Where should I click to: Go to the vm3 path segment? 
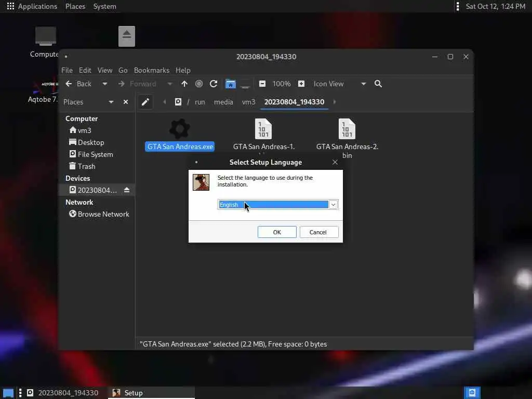(248, 102)
